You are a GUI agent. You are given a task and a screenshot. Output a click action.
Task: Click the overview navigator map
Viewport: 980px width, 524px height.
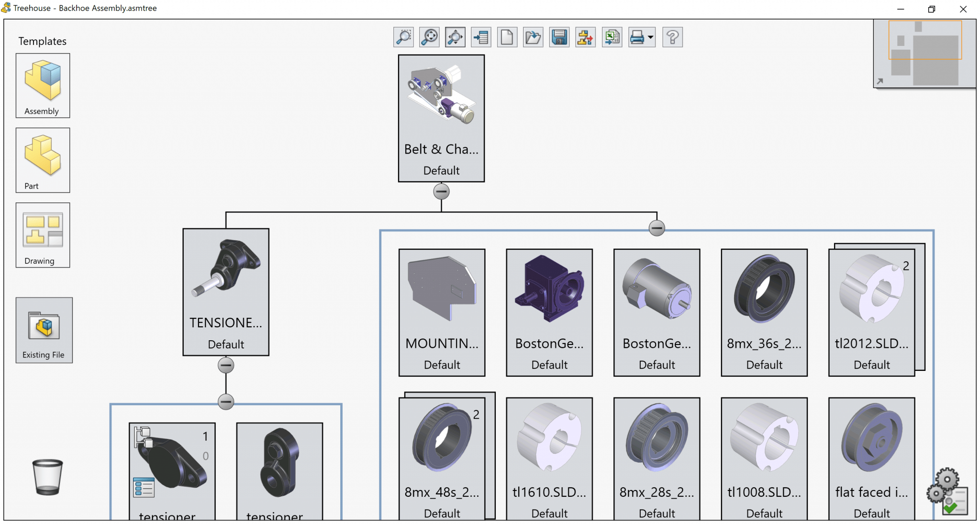coord(924,54)
